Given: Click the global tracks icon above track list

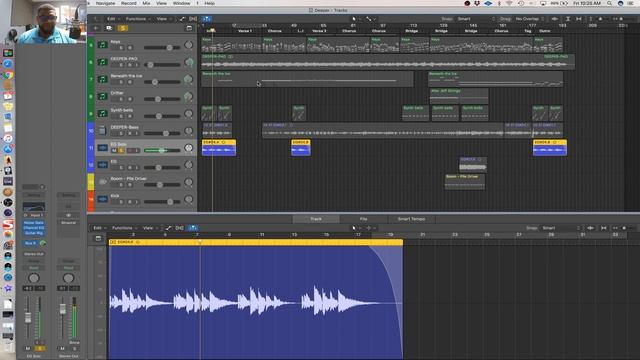Looking at the screenshot, I should [189, 28].
